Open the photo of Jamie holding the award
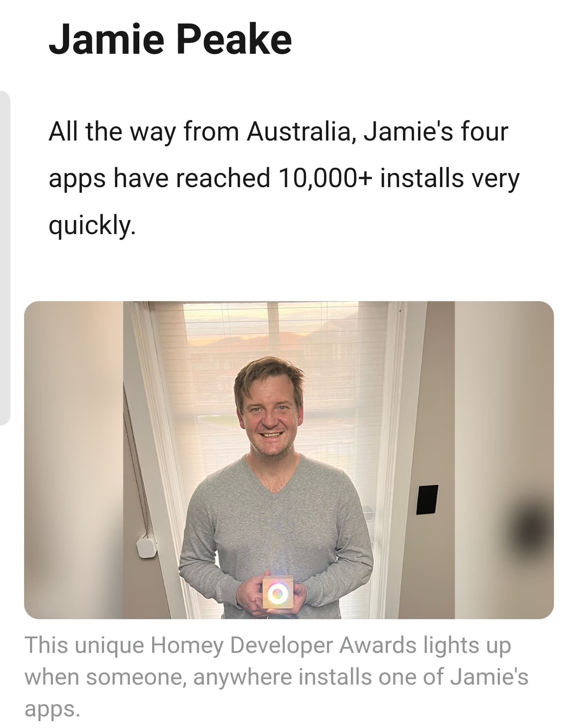The image size is (566, 728). [x=289, y=460]
